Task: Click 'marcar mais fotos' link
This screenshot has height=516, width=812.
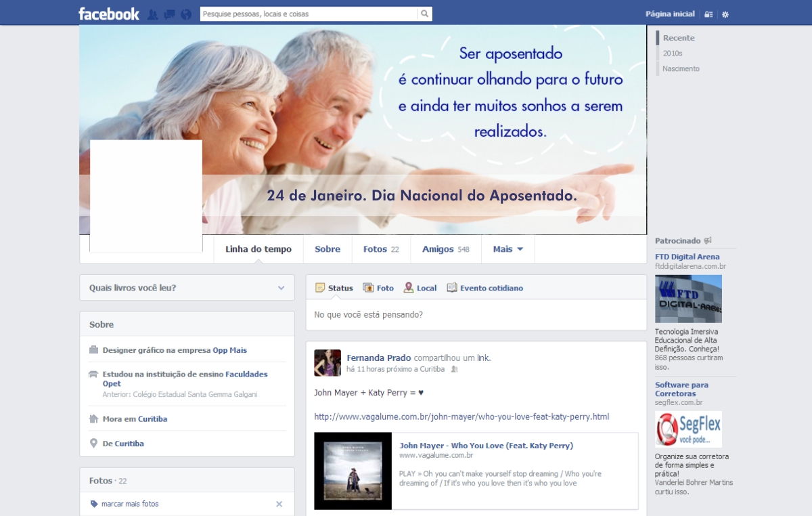Action: [x=130, y=504]
